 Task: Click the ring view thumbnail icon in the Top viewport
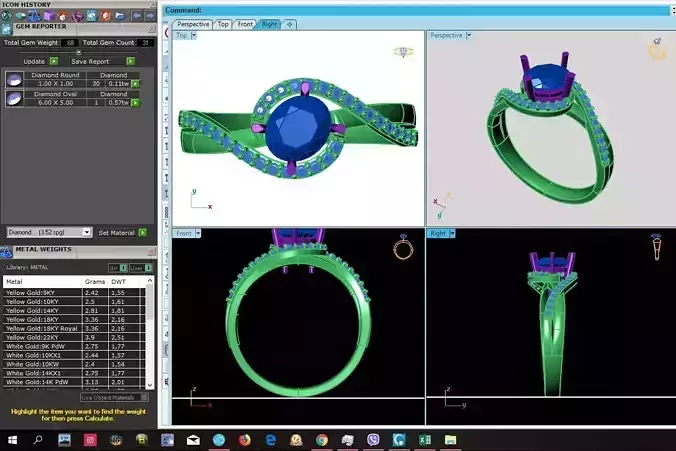(403, 52)
